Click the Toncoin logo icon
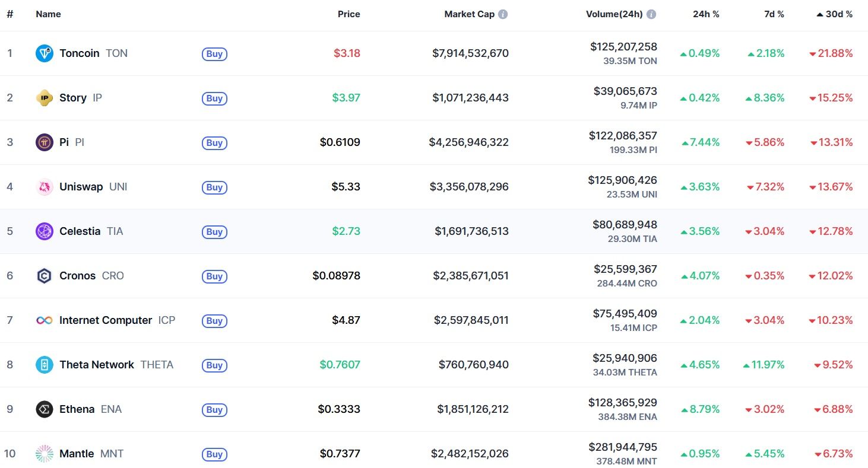This screenshot has width=868, height=468. [x=45, y=53]
